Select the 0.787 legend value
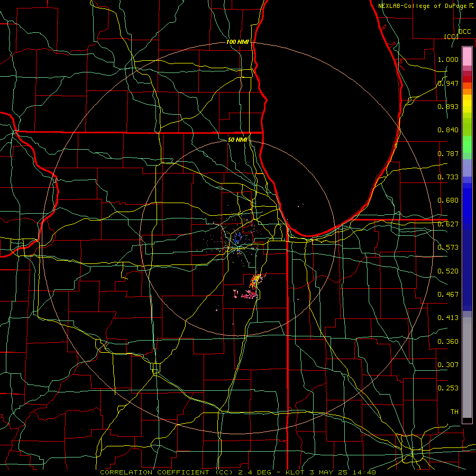Screen dimensions: 476x476 click(448, 153)
